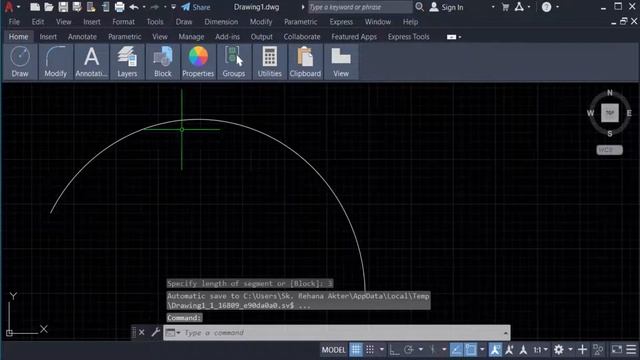Click the WCS coordinate system label
640x360 pixels.
point(609,150)
